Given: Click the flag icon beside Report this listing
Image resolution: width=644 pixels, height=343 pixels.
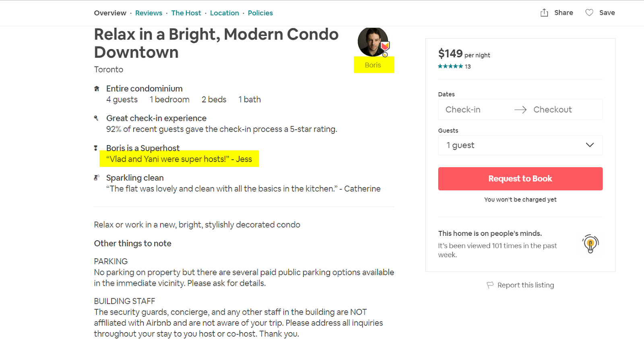Looking at the screenshot, I should [490, 285].
